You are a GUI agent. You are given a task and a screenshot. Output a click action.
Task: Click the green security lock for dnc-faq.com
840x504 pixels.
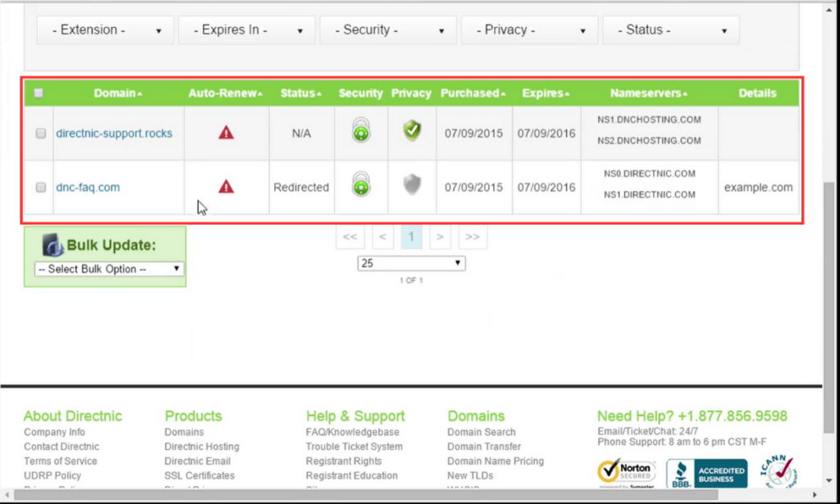(361, 184)
